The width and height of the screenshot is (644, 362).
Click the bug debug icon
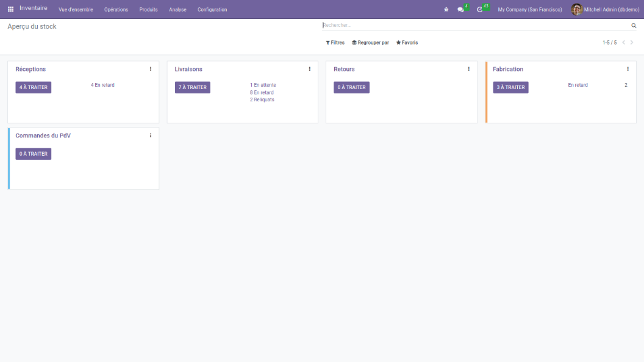pos(446,10)
